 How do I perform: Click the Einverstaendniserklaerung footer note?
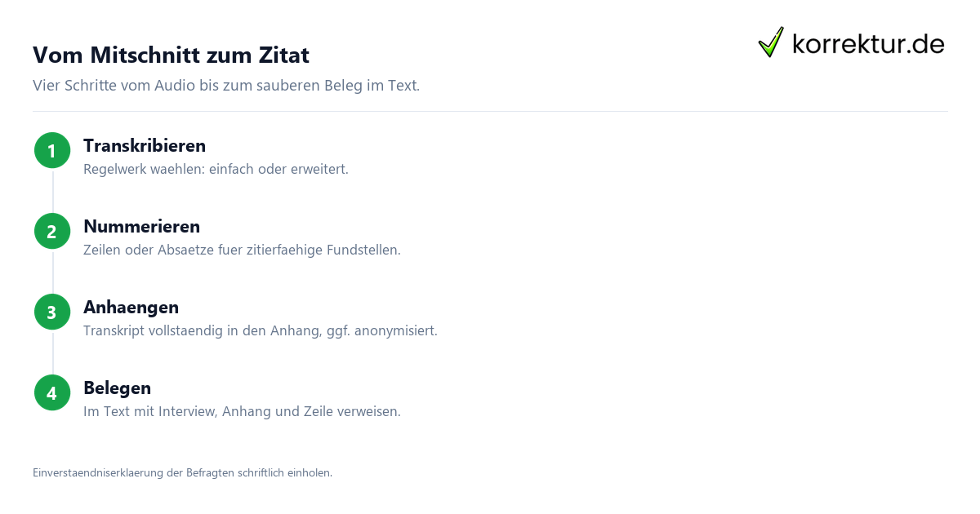coord(182,472)
